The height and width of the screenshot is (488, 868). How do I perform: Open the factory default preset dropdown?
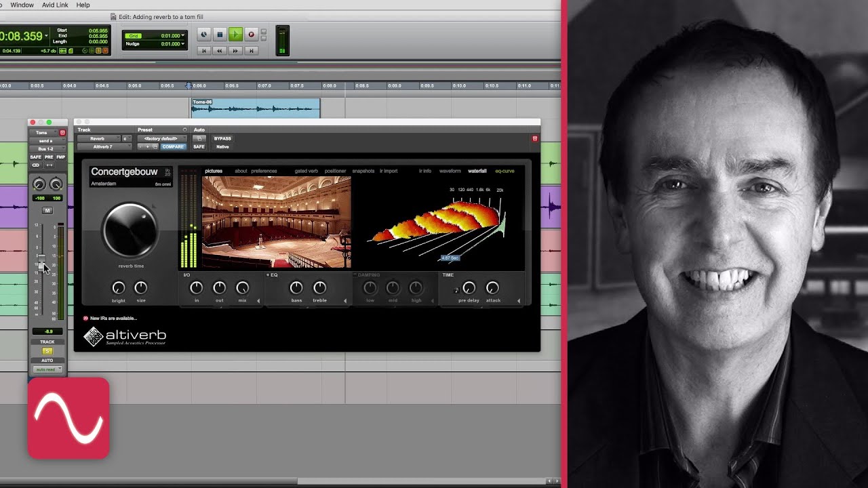point(161,138)
